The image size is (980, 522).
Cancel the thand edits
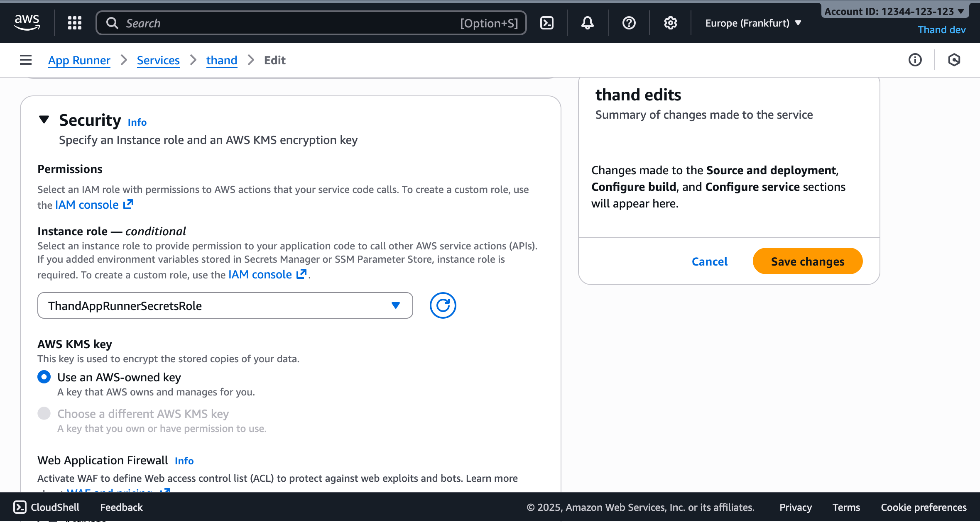click(709, 261)
